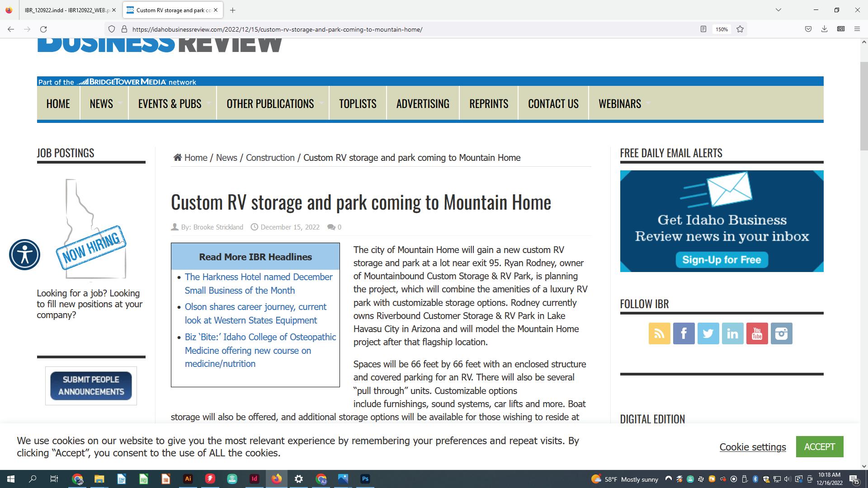Open the Instagram social icon

pos(781,333)
